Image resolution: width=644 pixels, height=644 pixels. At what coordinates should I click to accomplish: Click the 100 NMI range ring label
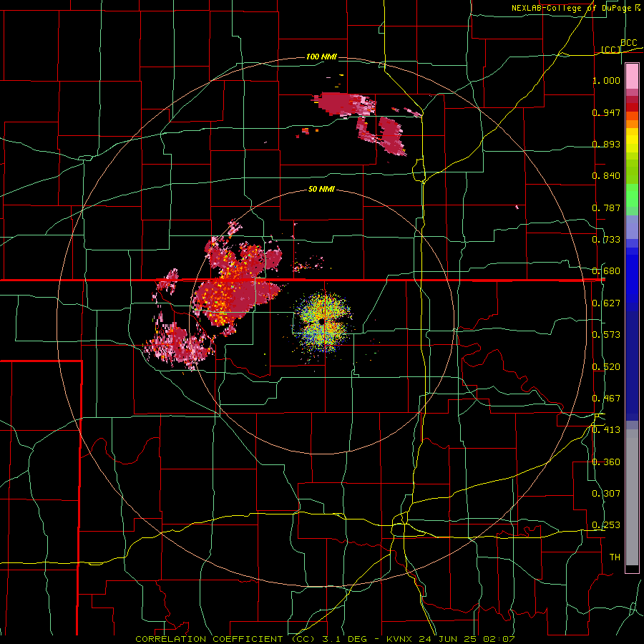[321, 57]
